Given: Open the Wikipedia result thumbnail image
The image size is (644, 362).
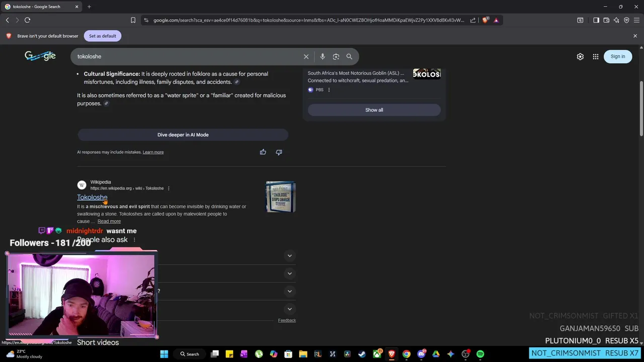Looking at the screenshot, I should [281, 197].
